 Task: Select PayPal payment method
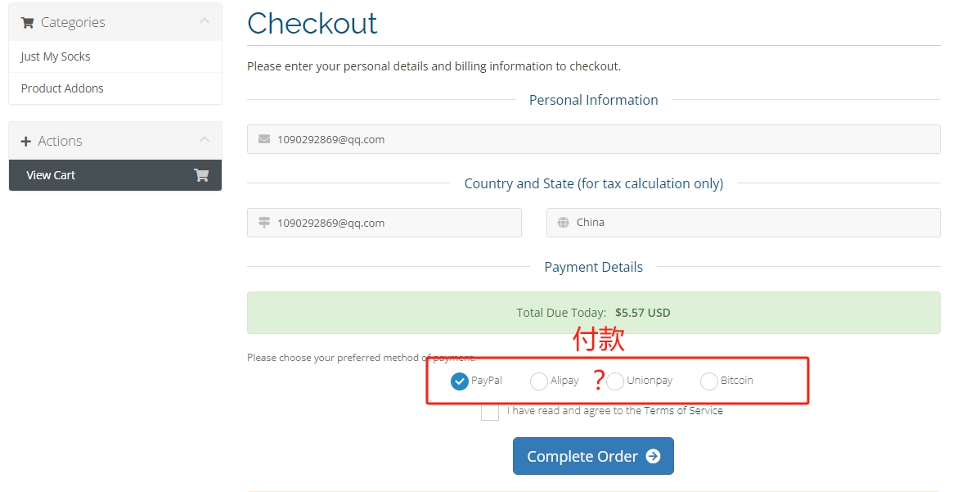(x=460, y=381)
